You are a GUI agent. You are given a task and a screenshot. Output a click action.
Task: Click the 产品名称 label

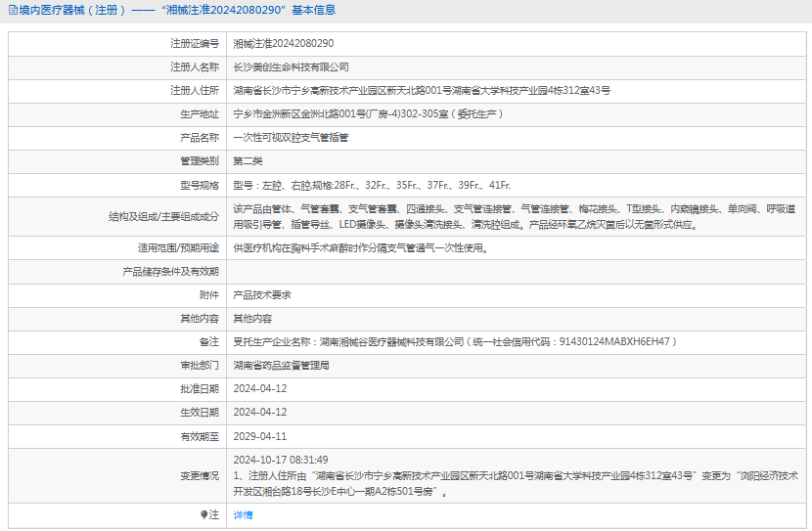(x=200, y=138)
